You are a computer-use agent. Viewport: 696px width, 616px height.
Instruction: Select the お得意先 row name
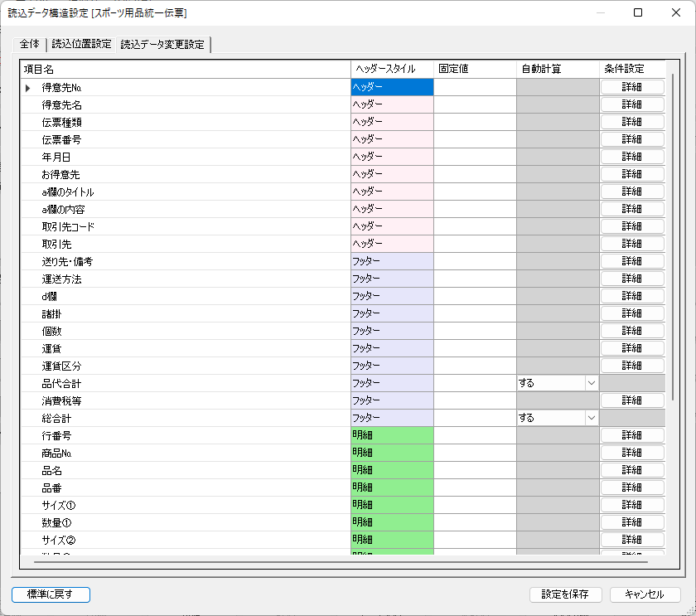click(60, 175)
